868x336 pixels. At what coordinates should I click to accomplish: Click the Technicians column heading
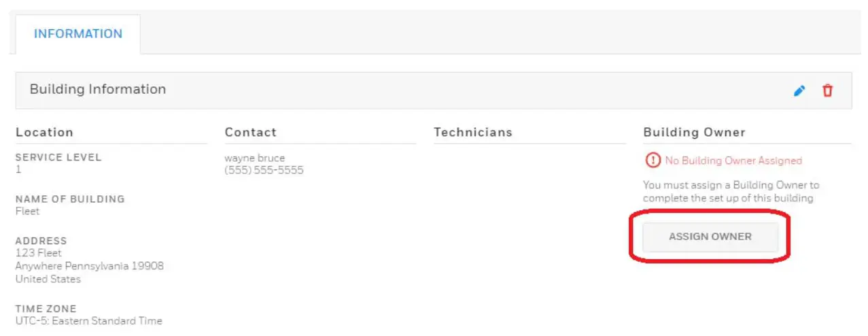pyautogui.click(x=473, y=133)
